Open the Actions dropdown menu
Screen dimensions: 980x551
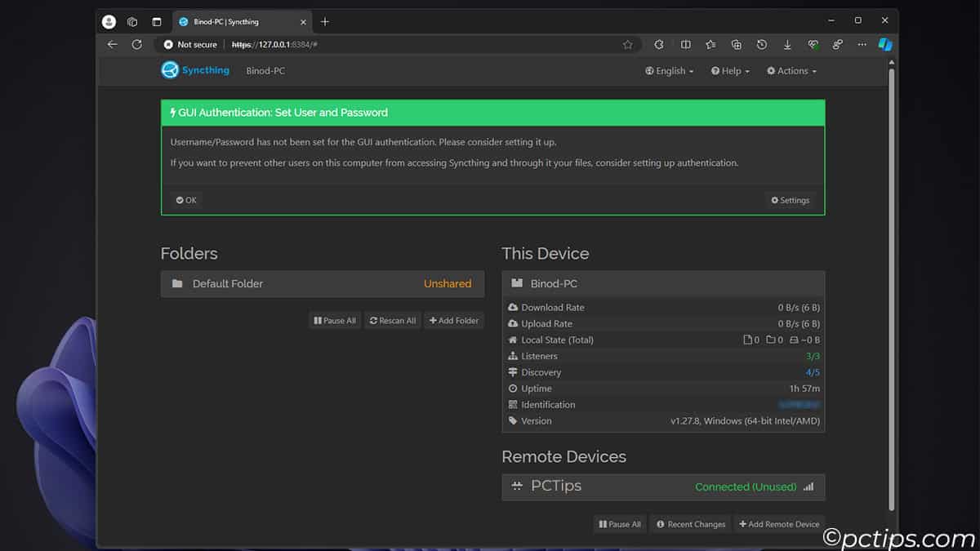pos(790,71)
